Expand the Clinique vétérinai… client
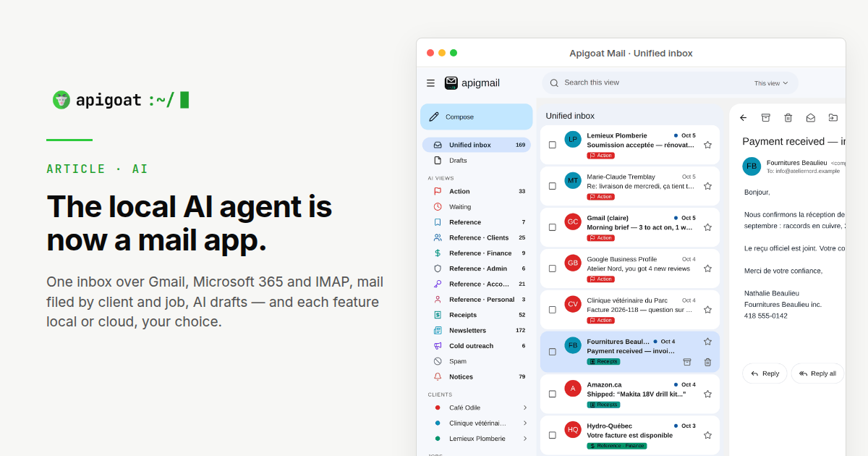 [x=525, y=423]
